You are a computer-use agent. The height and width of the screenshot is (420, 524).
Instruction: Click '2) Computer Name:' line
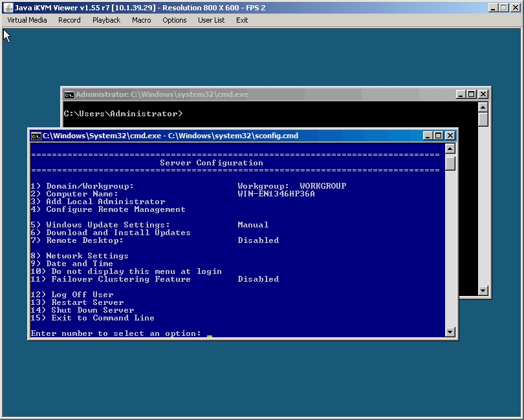coord(74,194)
